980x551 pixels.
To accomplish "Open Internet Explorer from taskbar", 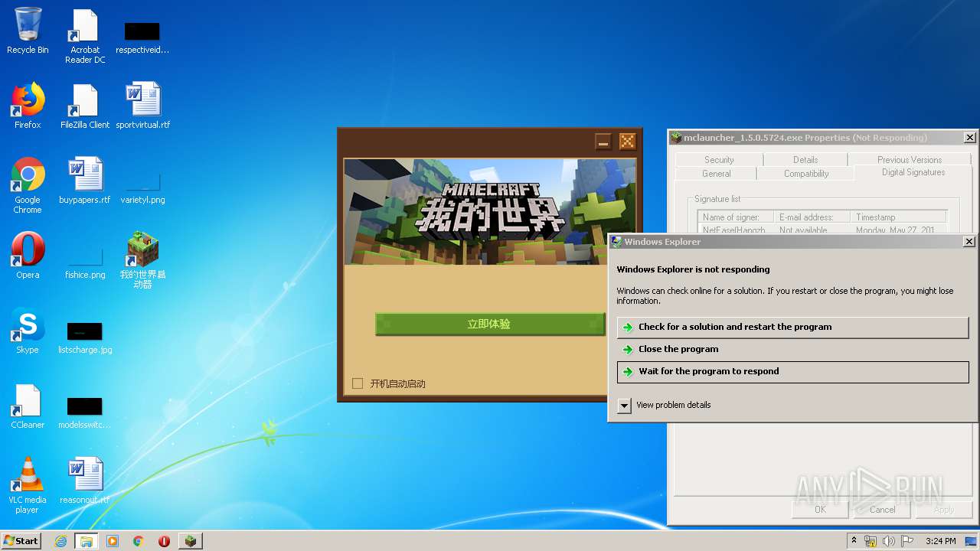I will coord(60,541).
